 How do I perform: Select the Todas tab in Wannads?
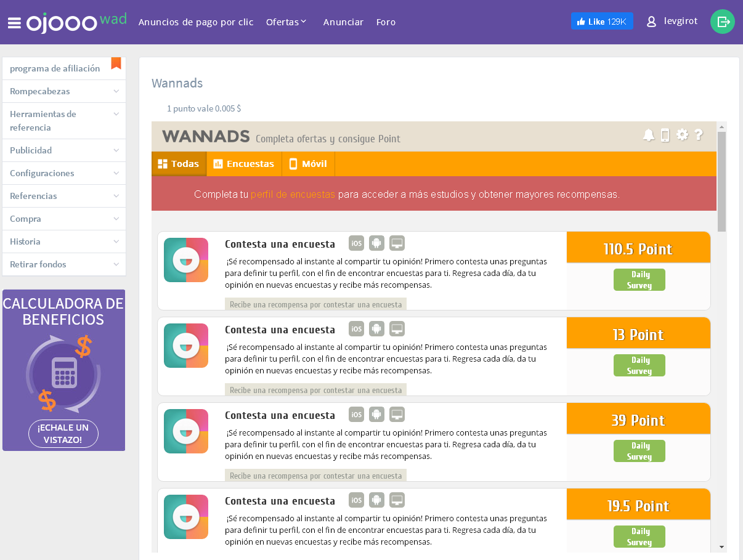[x=179, y=164]
